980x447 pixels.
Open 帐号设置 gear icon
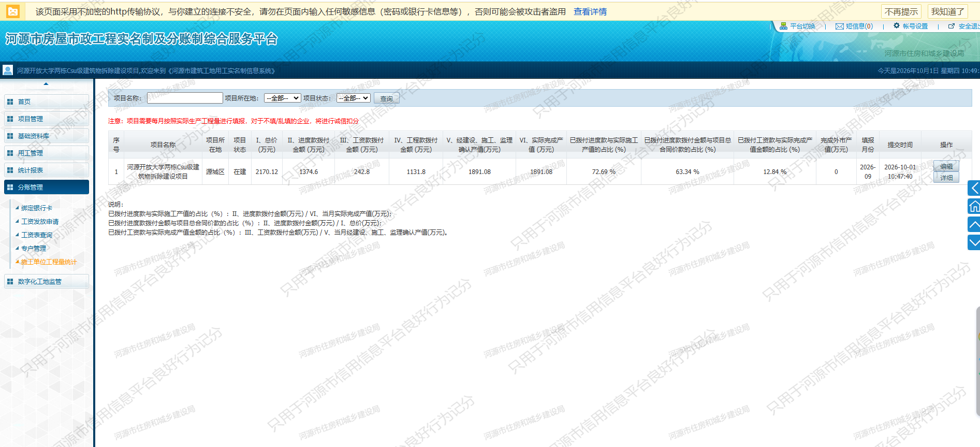coord(897,26)
